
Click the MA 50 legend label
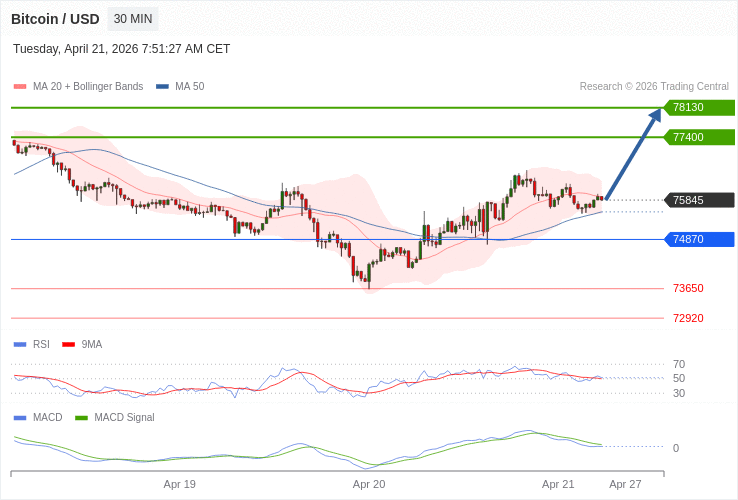pyautogui.click(x=190, y=86)
